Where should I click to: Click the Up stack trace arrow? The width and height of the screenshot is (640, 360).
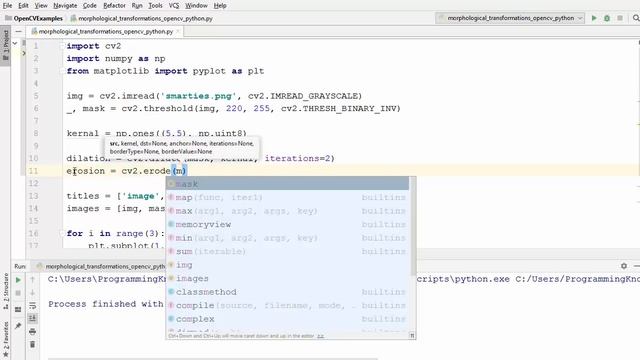(33, 280)
